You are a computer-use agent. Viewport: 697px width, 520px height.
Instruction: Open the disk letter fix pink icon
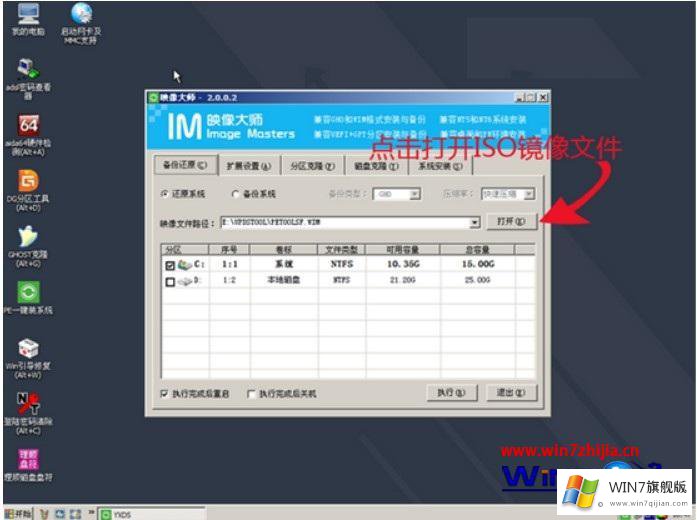[28, 465]
